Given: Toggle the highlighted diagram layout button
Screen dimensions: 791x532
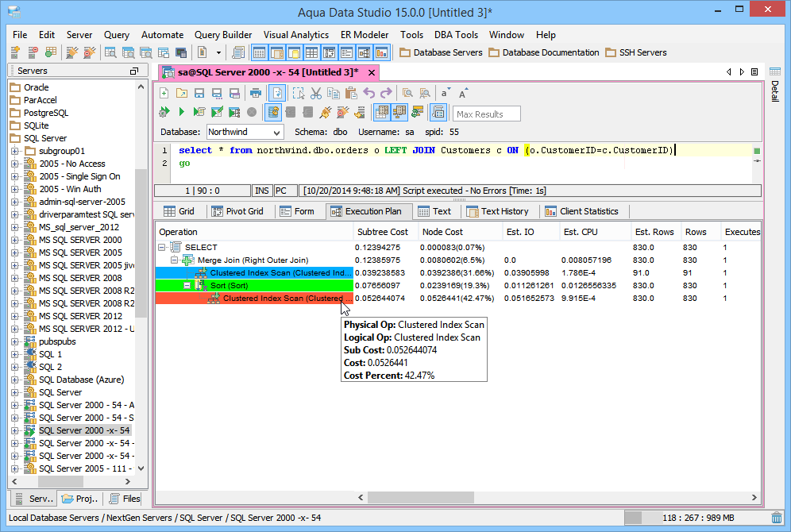Looking at the screenshot, I should point(365,52).
